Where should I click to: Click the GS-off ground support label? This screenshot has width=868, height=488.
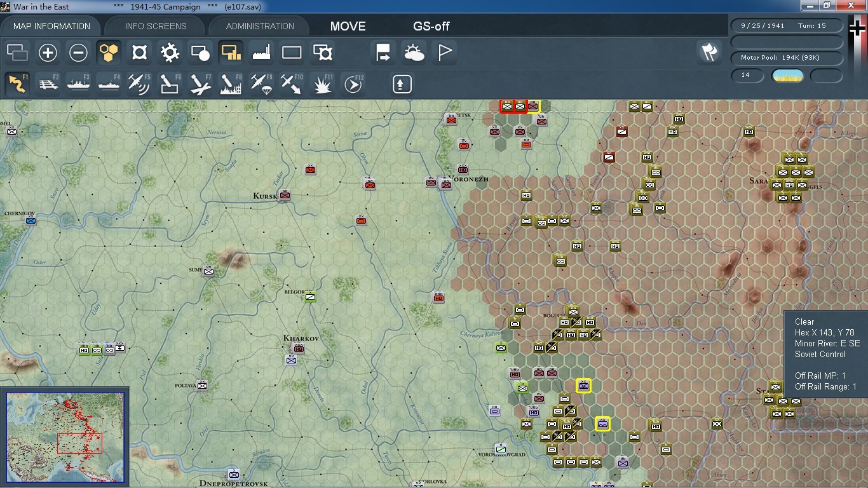click(431, 26)
